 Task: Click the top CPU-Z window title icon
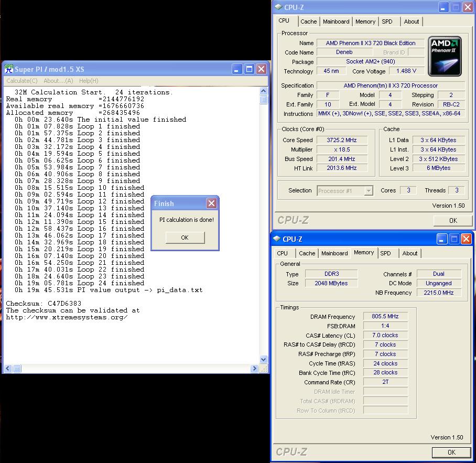[x=278, y=7]
